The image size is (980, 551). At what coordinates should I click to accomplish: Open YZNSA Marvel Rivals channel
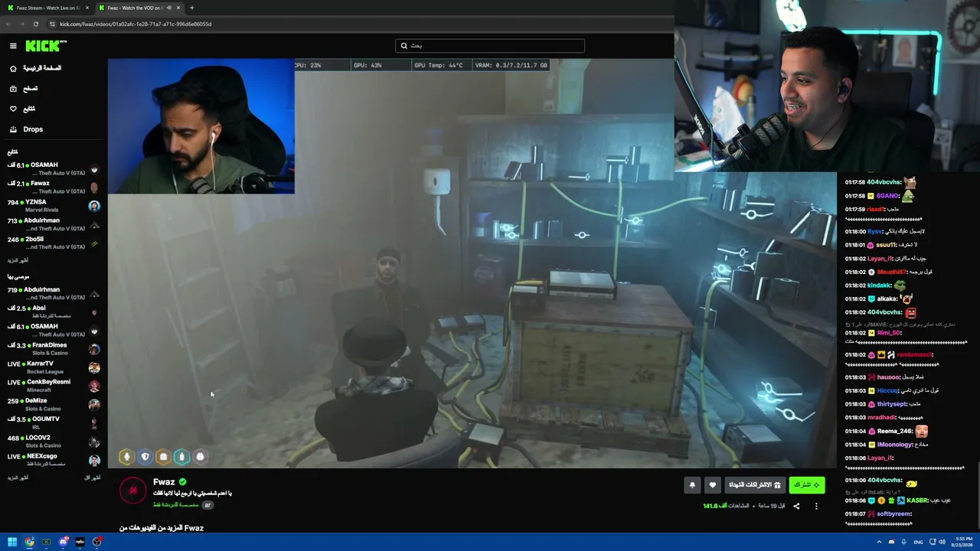52,205
